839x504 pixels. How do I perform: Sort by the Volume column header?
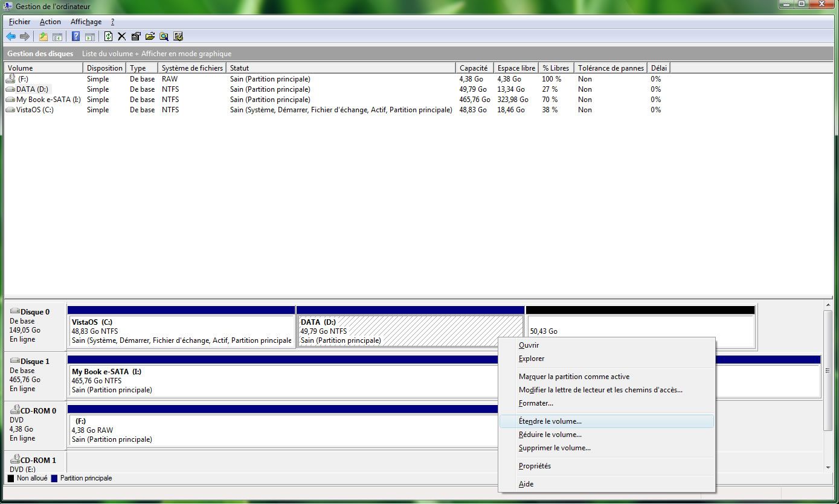pos(44,68)
